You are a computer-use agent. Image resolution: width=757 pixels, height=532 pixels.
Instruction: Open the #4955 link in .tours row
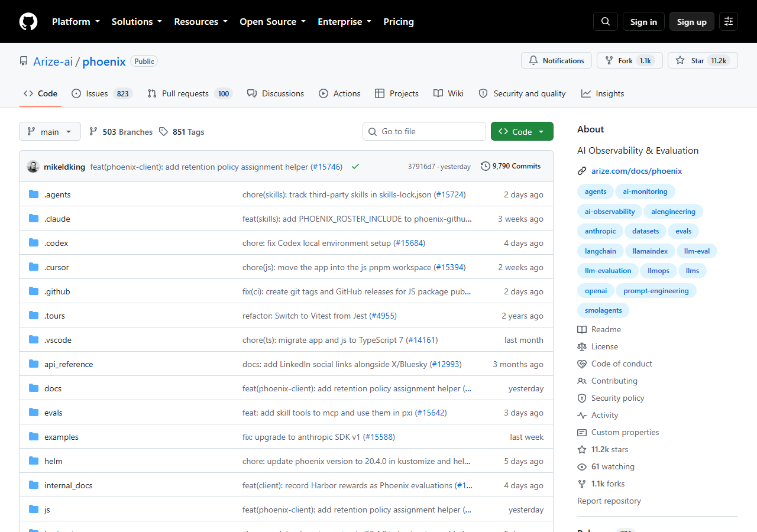383,316
